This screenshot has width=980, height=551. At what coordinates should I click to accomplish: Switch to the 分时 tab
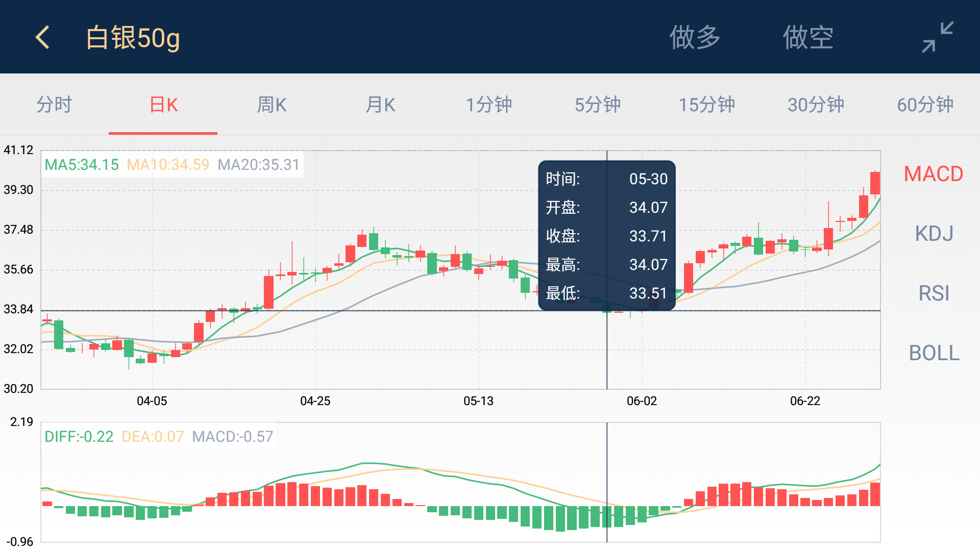(x=54, y=105)
